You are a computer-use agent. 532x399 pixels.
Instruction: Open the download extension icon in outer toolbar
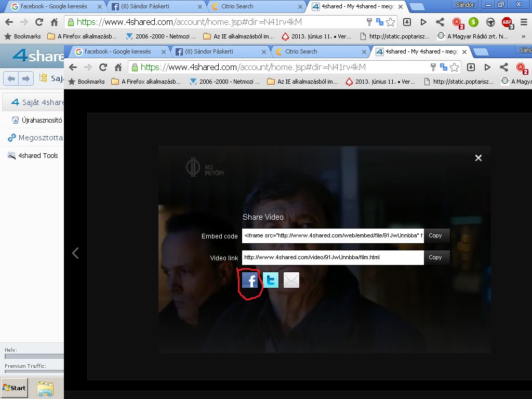(x=407, y=22)
